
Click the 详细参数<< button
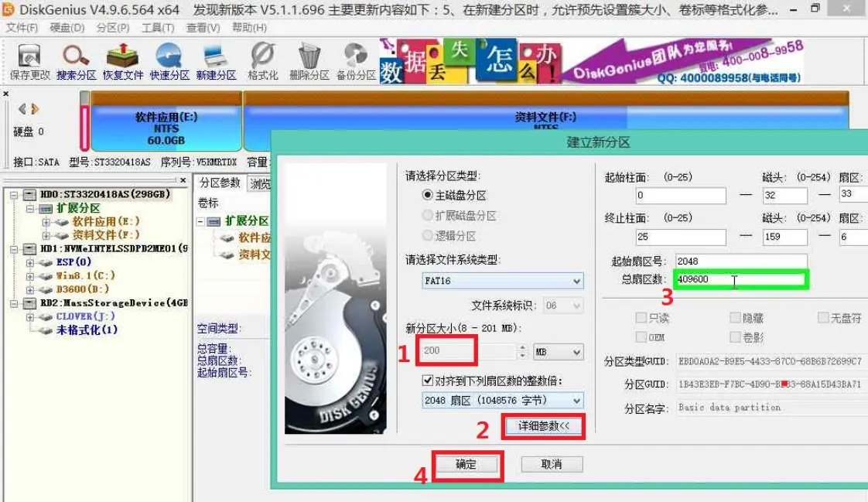point(543,426)
